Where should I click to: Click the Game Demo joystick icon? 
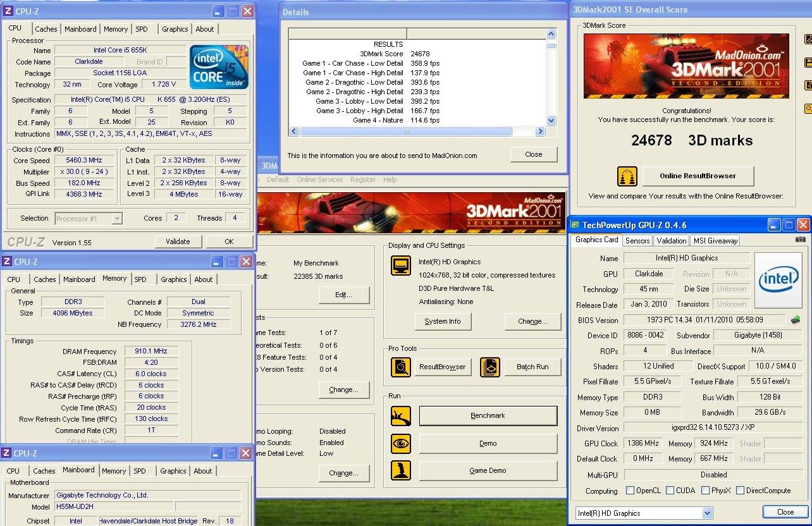click(401, 470)
